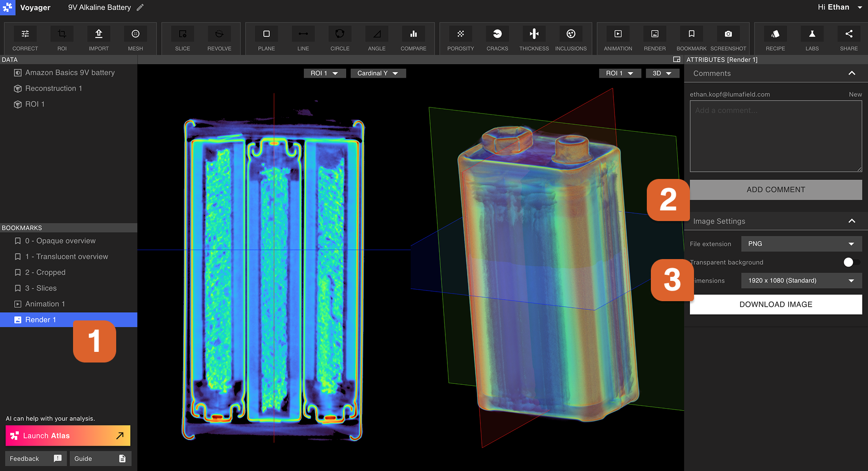Image resolution: width=868 pixels, height=471 pixels.
Task: Open the Dimensions 1920 x 1080 dropdown
Action: 801,280
